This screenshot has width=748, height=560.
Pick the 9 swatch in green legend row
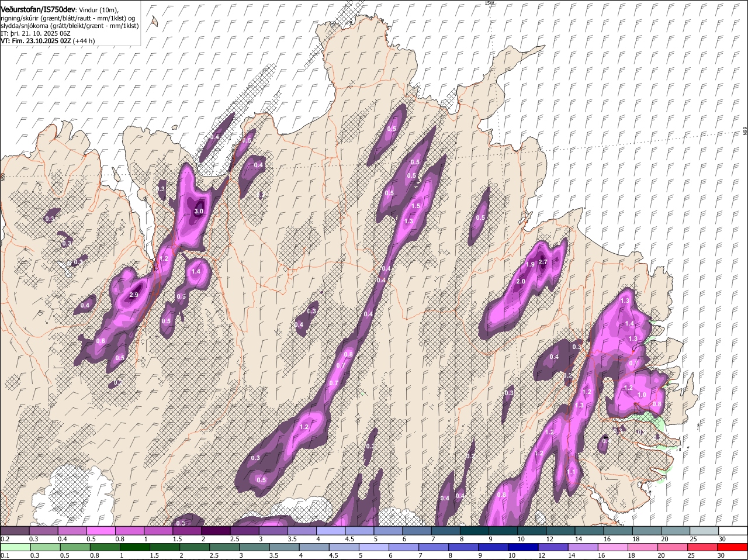click(x=493, y=547)
